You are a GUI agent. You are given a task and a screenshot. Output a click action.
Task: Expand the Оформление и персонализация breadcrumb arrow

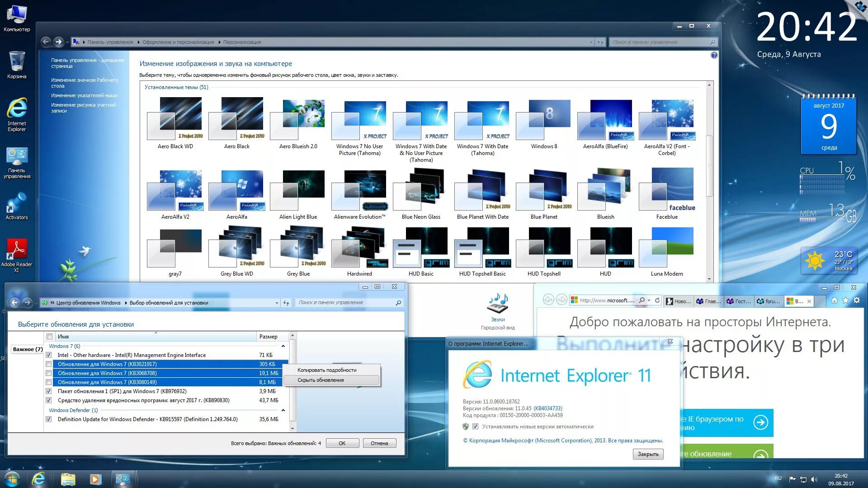[x=219, y=42]
